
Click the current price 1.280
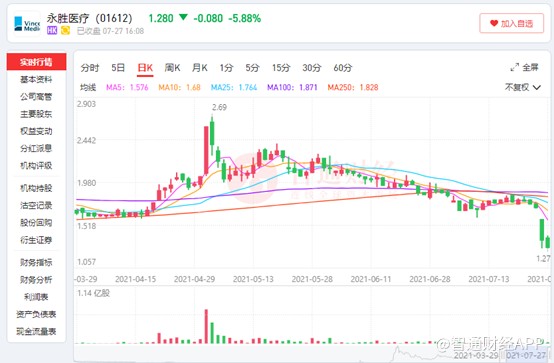pyautogui.click(x=161, y=18)
